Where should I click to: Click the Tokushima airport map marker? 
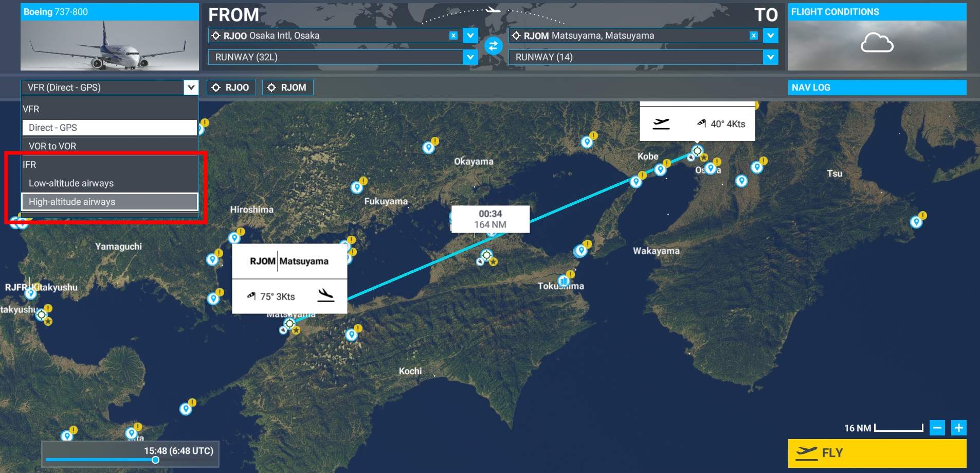pos(564,281)
